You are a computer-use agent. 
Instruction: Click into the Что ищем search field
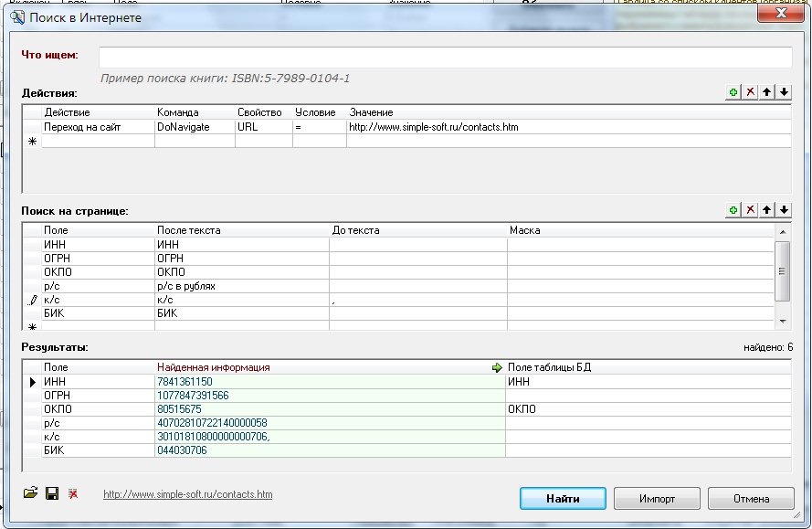445,57
